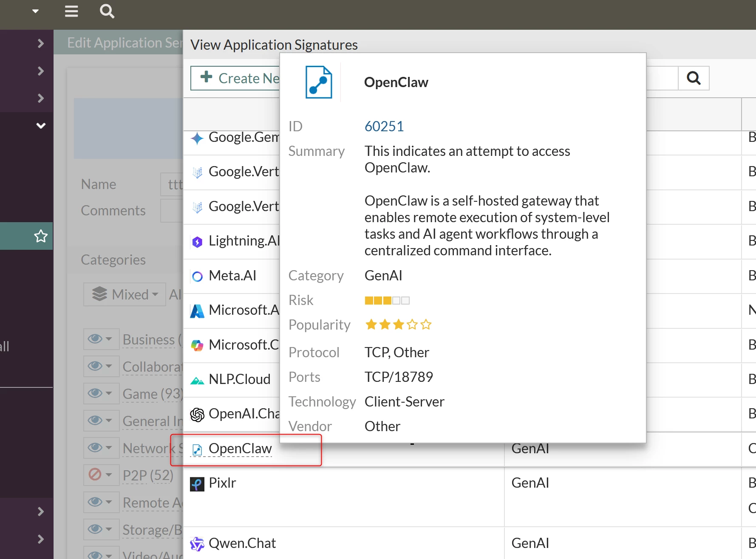
Task: Click the top bar search magnifier icon
Action: click(x=107, y=11)
